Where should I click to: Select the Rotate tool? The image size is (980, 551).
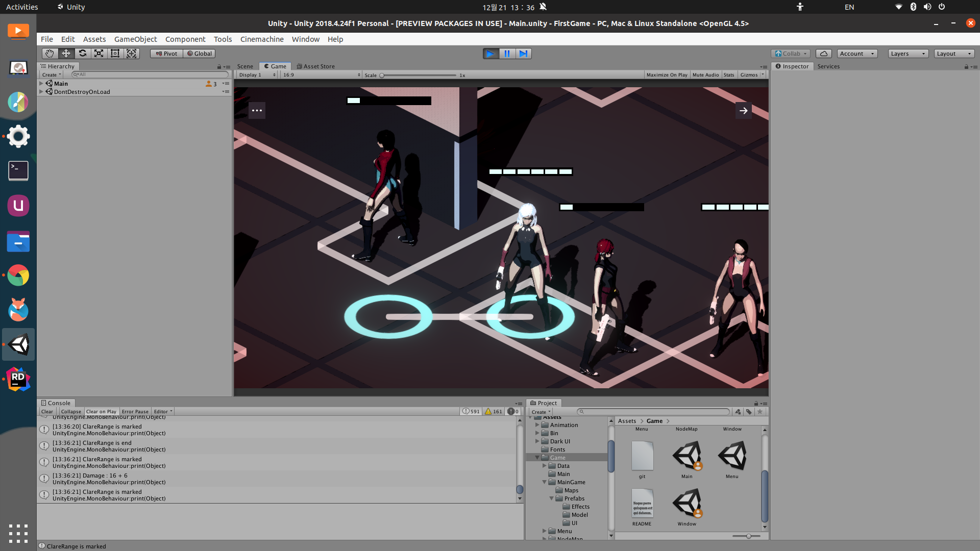(82, 54)
